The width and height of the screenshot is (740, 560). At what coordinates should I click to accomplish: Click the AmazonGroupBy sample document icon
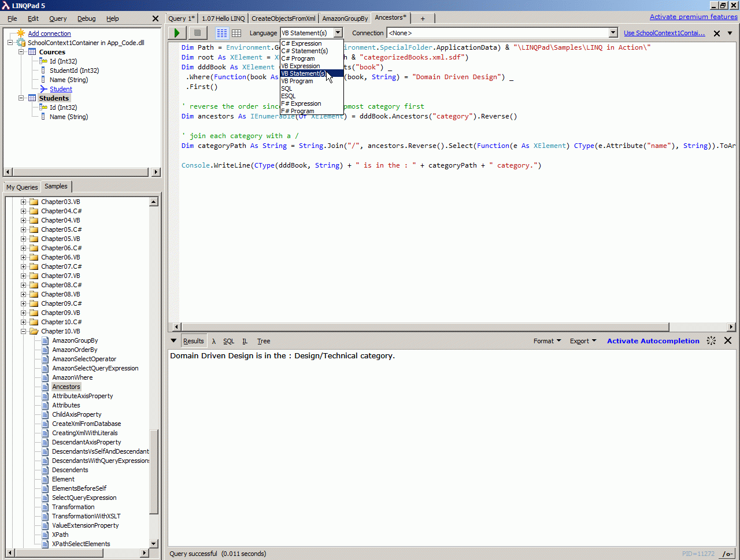[x=45, y=340]
